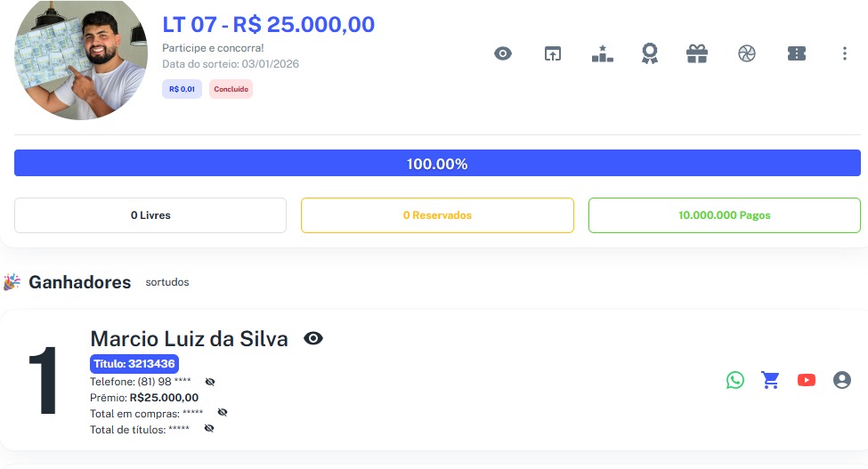Click the 0 Livres button
The height and width of the screenshot is (469, 868).
point(150,215)
